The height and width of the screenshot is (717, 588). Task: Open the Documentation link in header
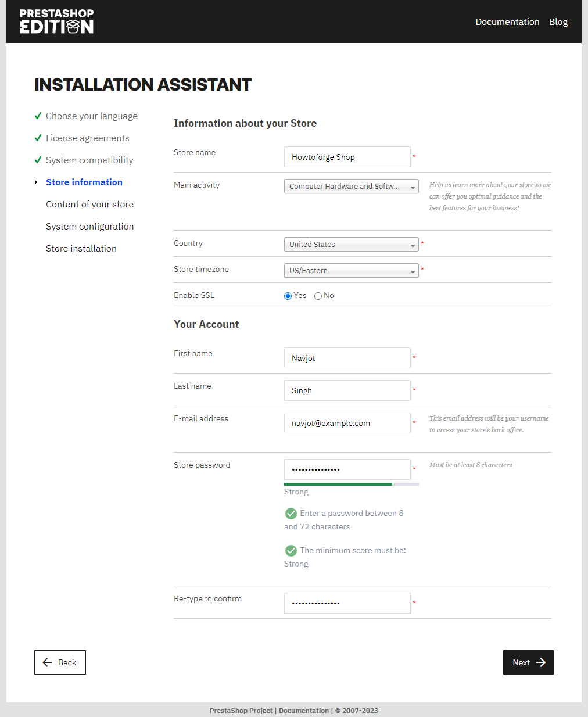coord(507,21)
